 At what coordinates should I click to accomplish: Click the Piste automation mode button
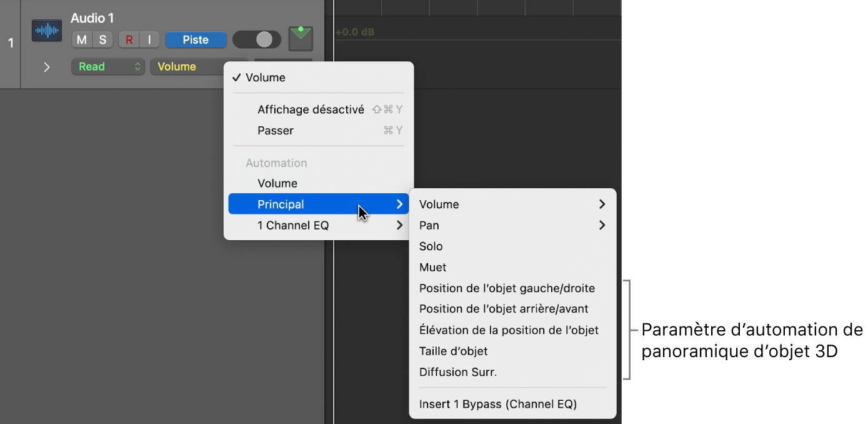(x=196, y=40)
